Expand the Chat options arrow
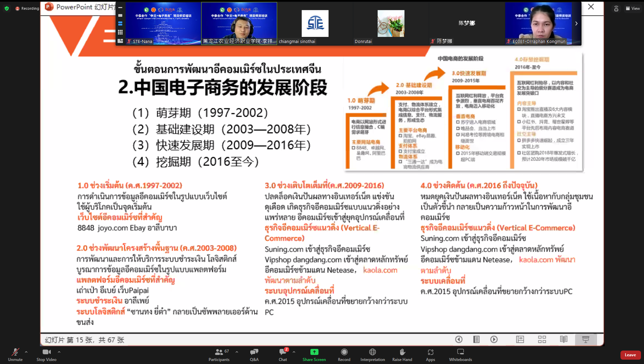This screenshot has width=644, height=364. [294, 352]
